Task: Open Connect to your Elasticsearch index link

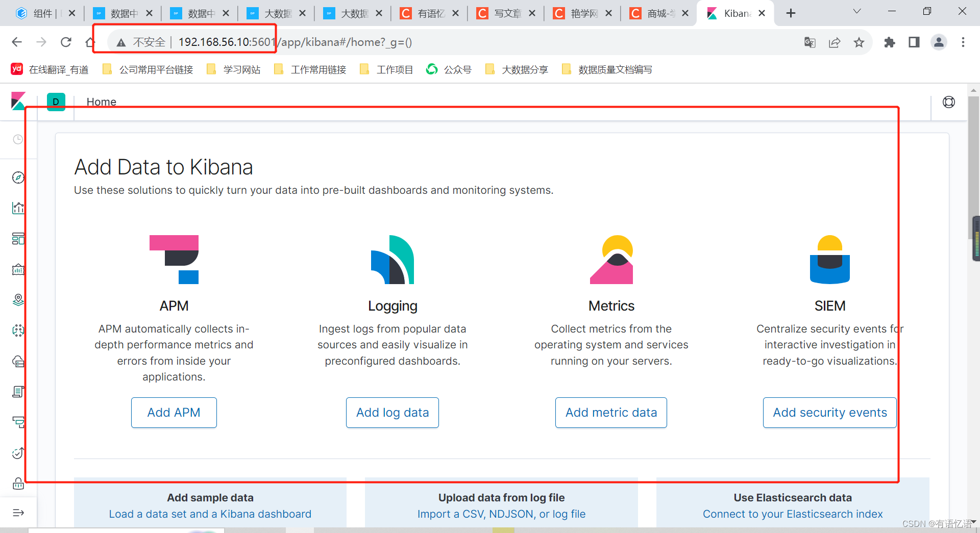Action: pos(793,514)
